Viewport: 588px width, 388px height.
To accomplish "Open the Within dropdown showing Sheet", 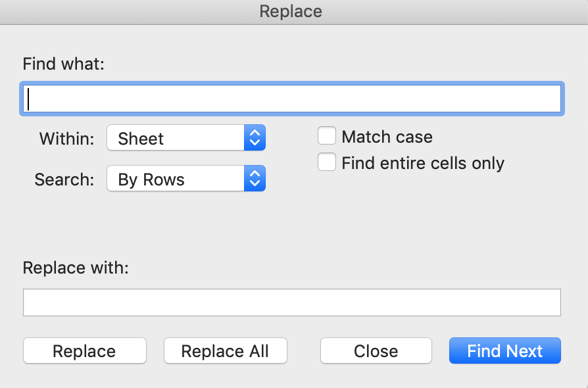I will coord(186,138).
